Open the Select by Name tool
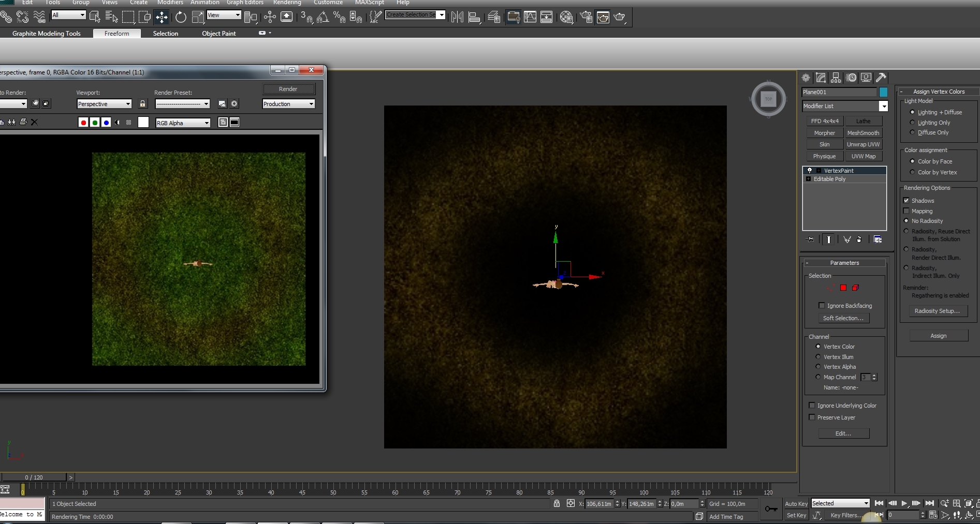The height and width of the screenshot is (524, 980). (111, 17)
